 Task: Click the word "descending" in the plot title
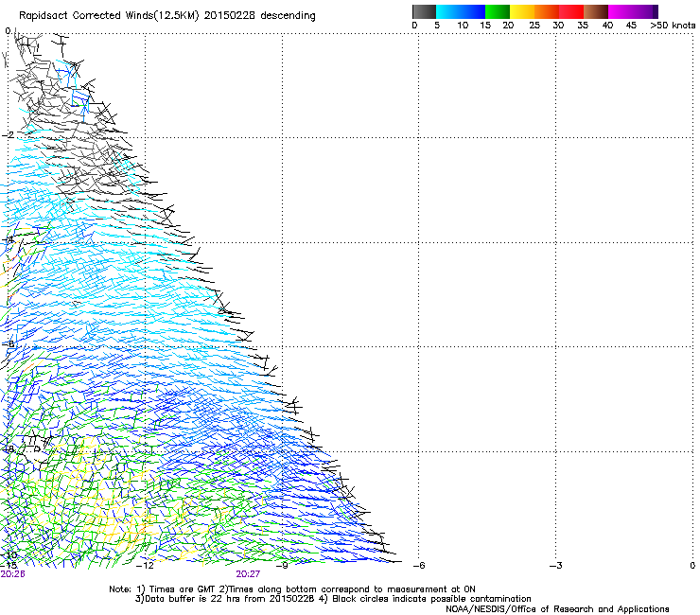[288, 16]
